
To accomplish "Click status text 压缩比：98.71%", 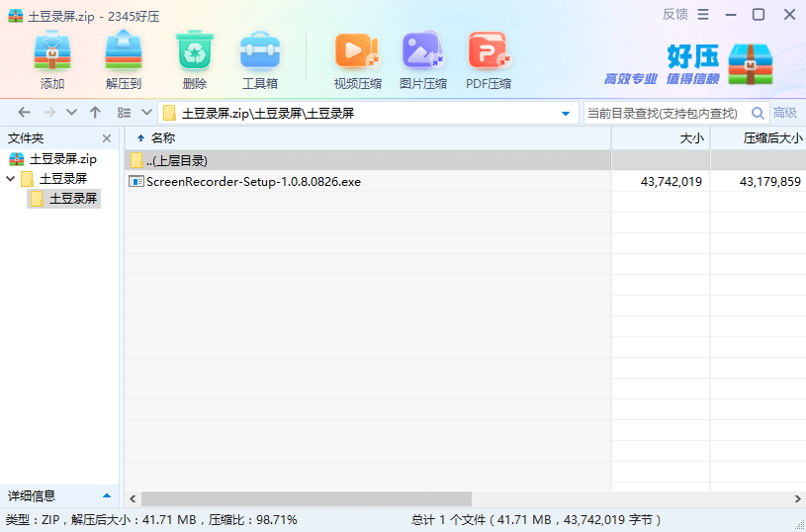I will click(x=252, y=520).
